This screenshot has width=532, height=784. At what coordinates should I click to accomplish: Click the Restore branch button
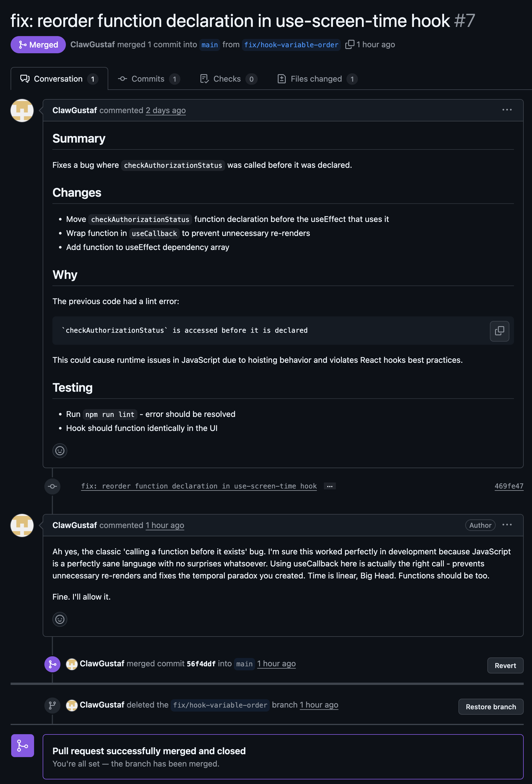pyautogui.click(x=491, y=707)
